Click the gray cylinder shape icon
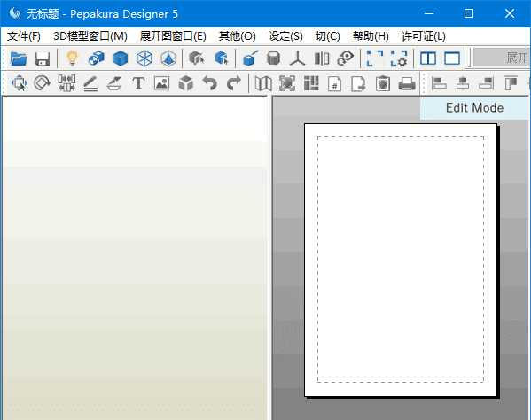Screen dimensions: 531x420 coord(274,58)
